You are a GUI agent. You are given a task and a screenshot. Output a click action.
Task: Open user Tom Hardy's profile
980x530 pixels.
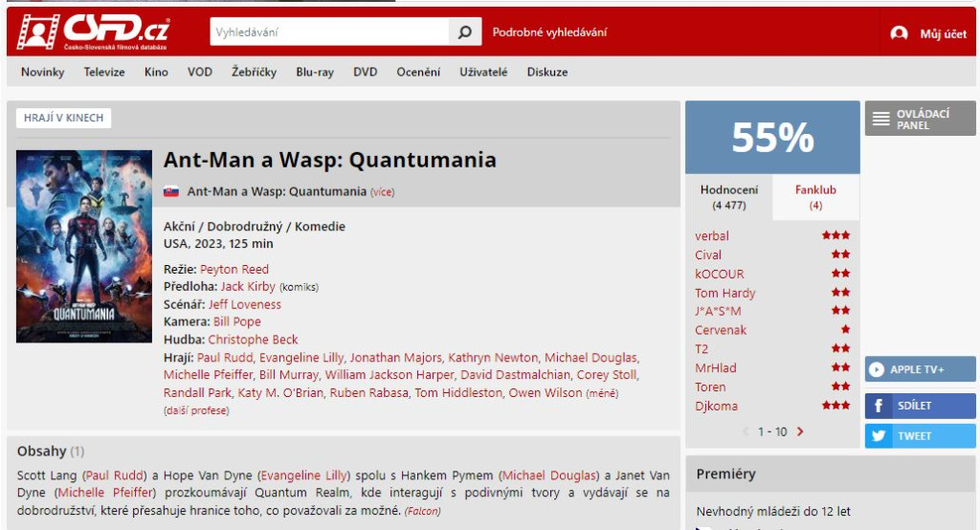(725, 293)
